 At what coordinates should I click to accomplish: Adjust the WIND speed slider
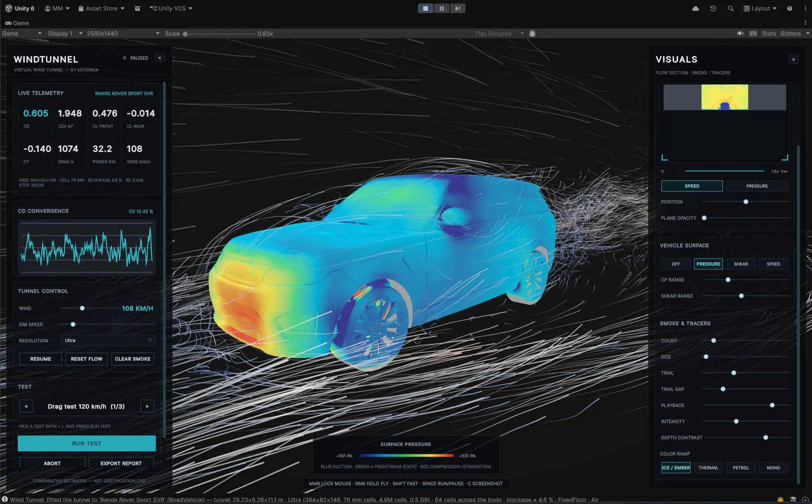tap(88, 308)
